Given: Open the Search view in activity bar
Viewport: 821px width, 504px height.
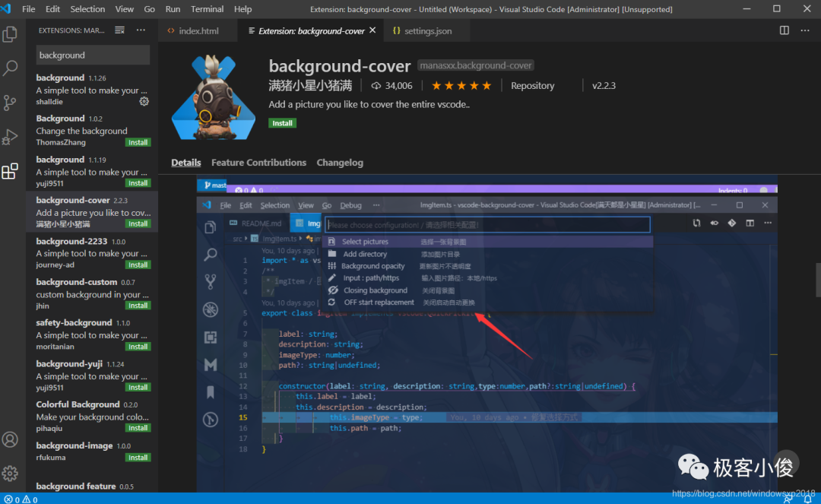Looking at the screenshot, I should click(x=10, y=68).
